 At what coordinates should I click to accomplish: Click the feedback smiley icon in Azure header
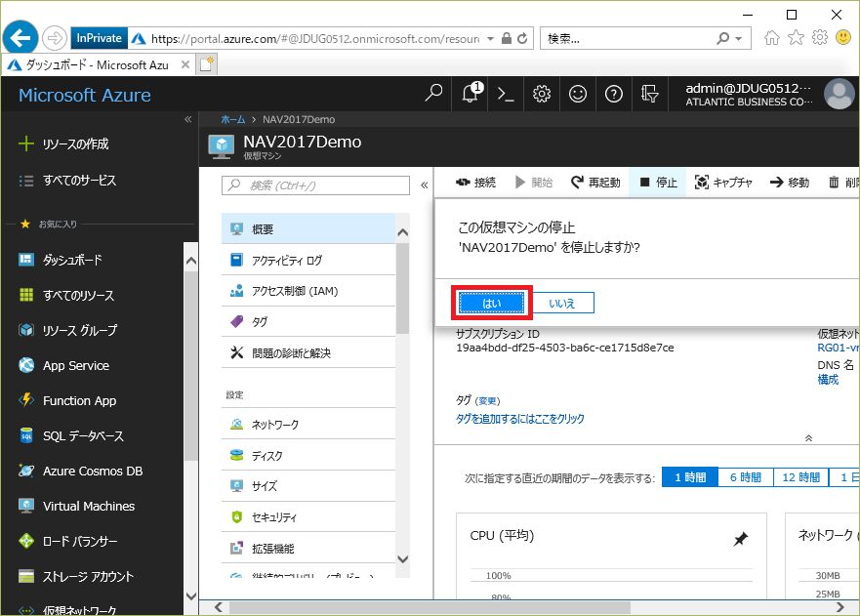[578, 94]
